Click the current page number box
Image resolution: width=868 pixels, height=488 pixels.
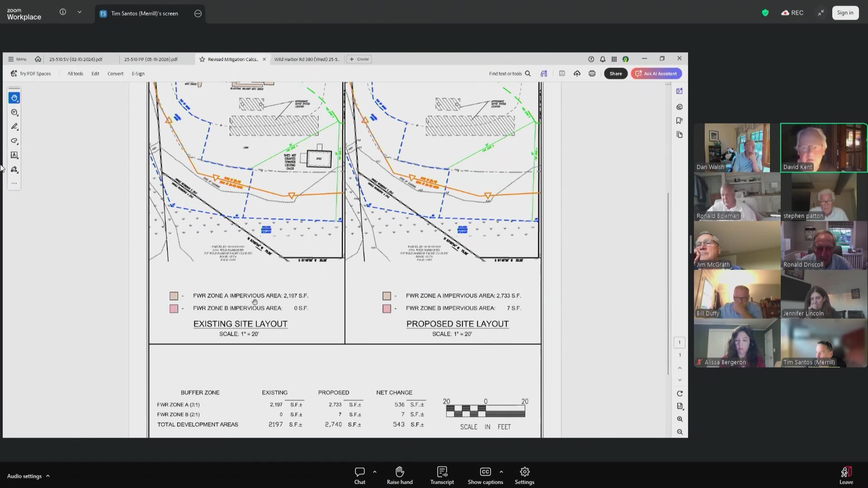click(679, 343)
